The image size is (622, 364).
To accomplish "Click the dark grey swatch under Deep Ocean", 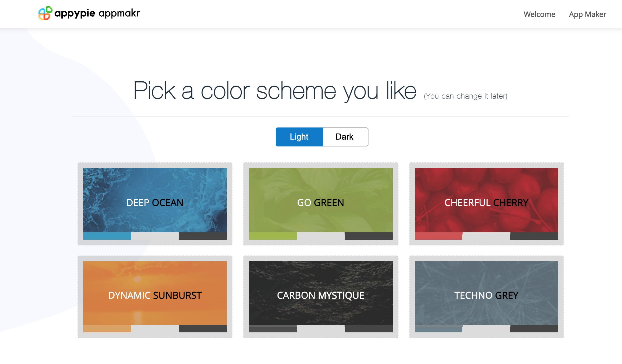I will tap(202, 236).
